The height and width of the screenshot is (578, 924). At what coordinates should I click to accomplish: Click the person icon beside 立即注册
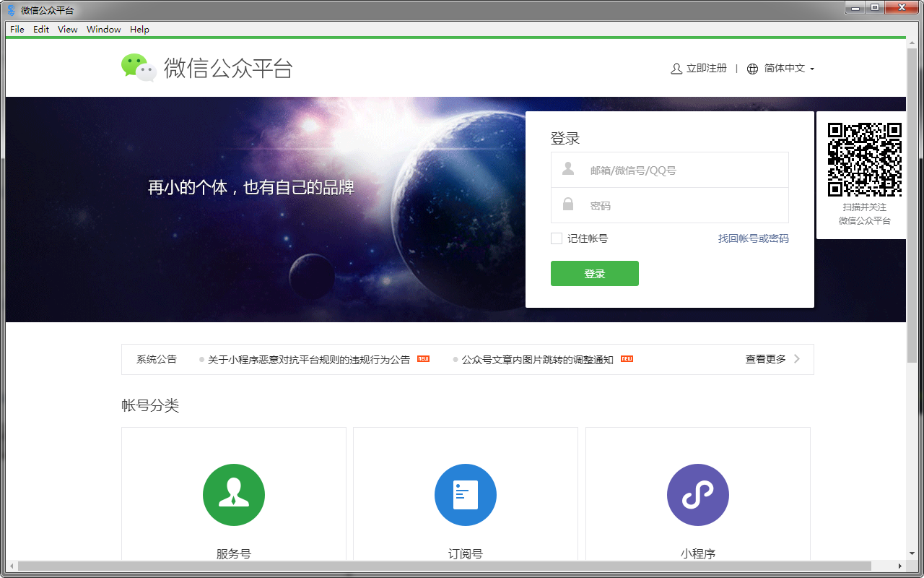(676, 68)
